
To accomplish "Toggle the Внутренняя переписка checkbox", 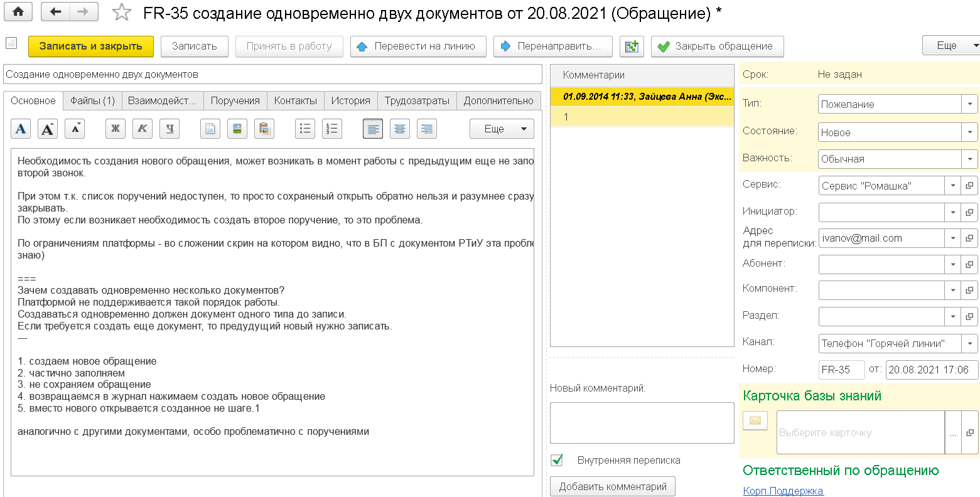I will pyautogui.click(x=557, y=460).
